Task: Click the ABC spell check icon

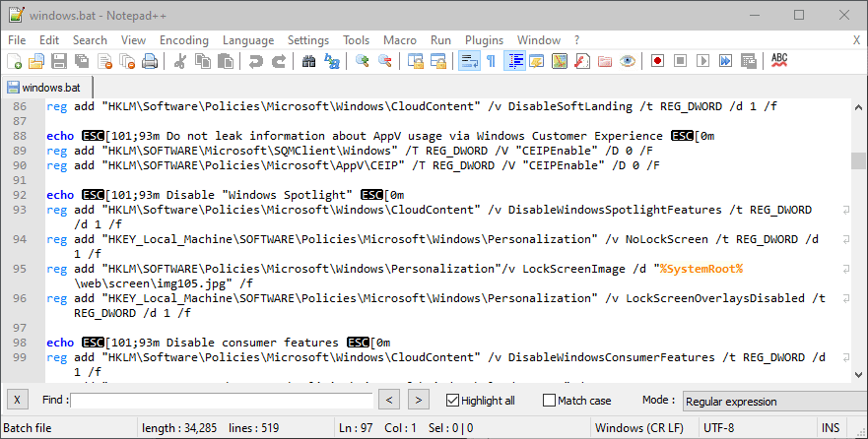Action: 779,60
